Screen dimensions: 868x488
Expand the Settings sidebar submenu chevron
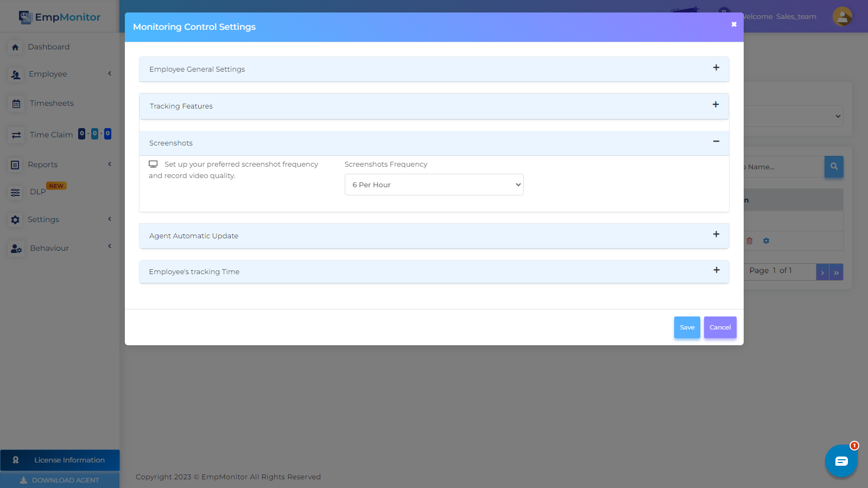(110, 219)
